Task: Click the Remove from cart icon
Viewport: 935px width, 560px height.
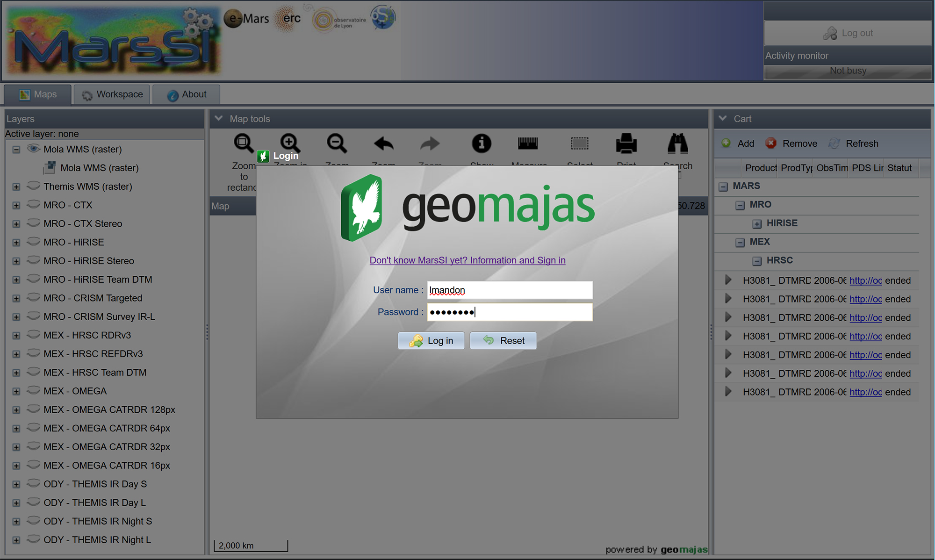Action: (x=771, y=143)
